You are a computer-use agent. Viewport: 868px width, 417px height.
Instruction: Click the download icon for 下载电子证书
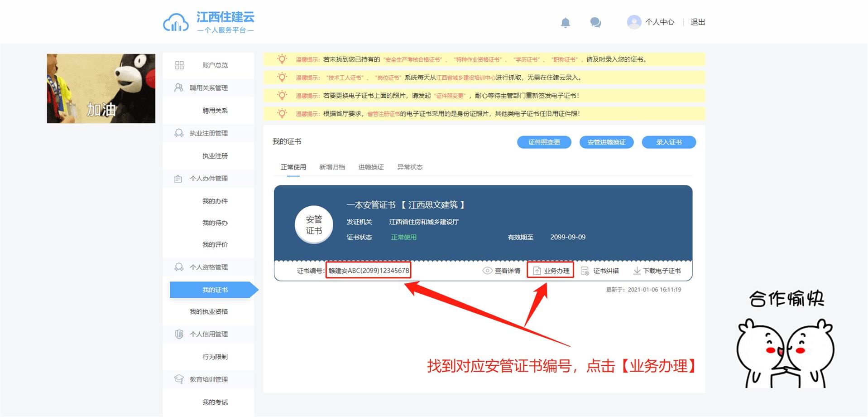coord(637,271)
